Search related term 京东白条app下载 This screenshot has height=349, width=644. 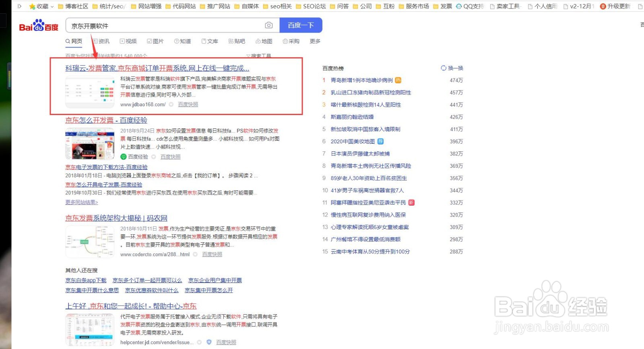pyautogui.click(x=86, y=281)
